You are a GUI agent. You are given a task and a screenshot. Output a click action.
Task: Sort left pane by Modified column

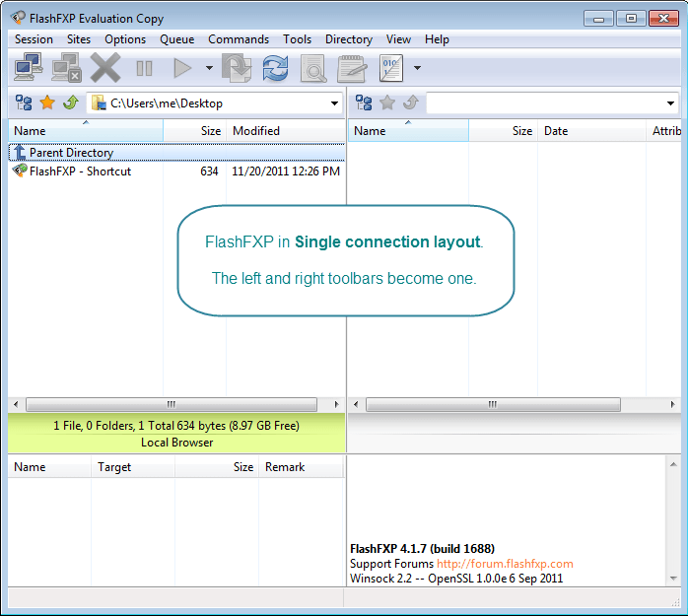(286, 131)
